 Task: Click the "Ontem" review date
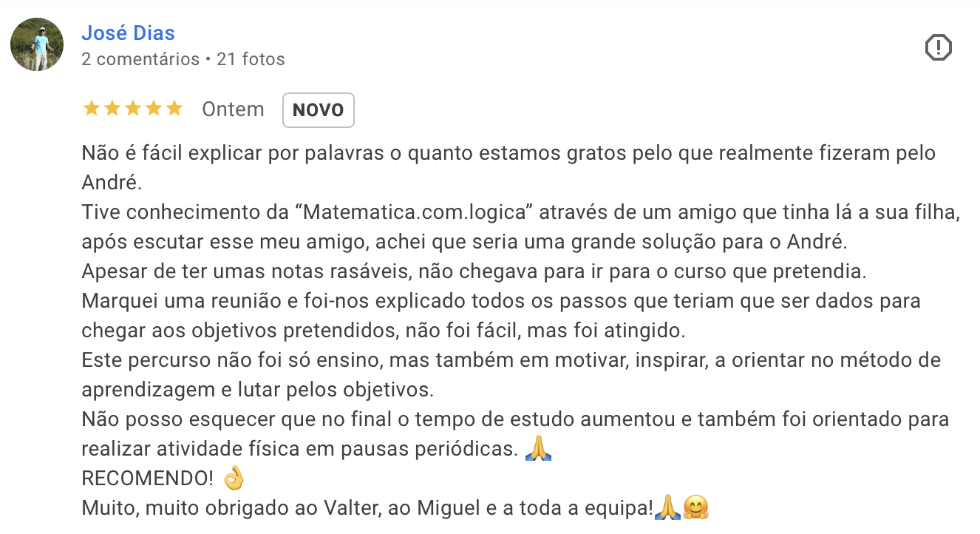click(x=233, y=109)
